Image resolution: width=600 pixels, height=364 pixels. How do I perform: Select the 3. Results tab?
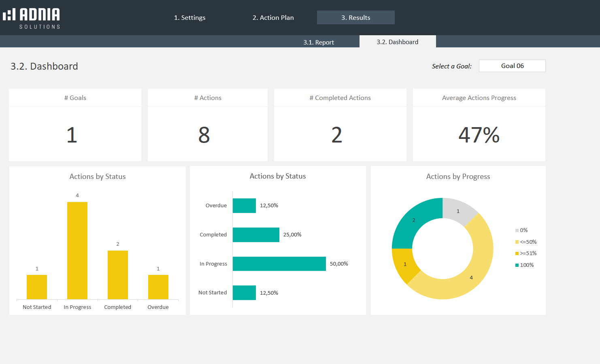[355, 17]
